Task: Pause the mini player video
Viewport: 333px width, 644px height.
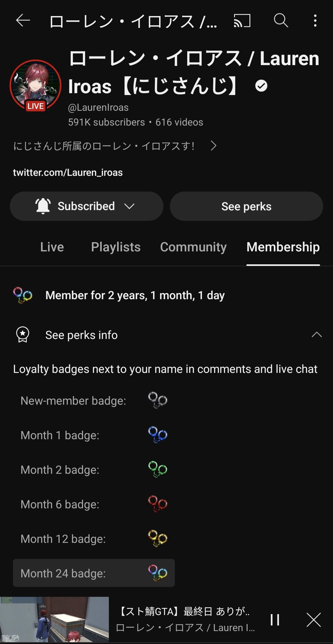Action: pos(275,620)
